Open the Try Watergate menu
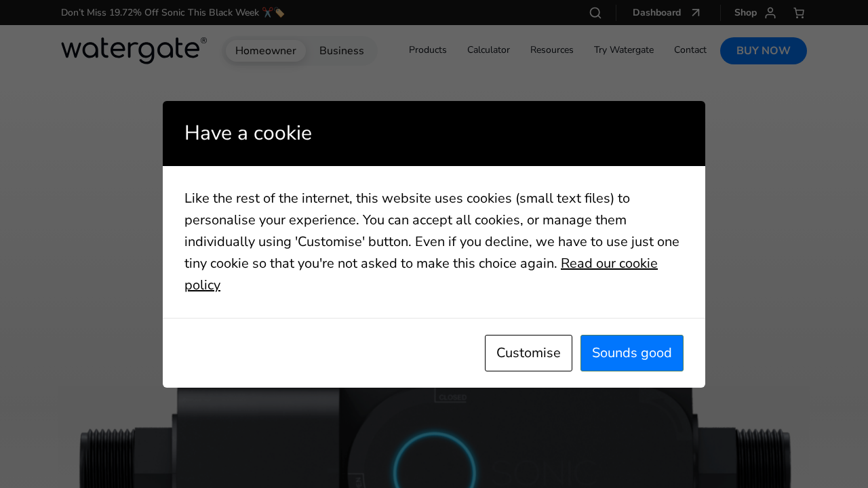 point(623,49)
